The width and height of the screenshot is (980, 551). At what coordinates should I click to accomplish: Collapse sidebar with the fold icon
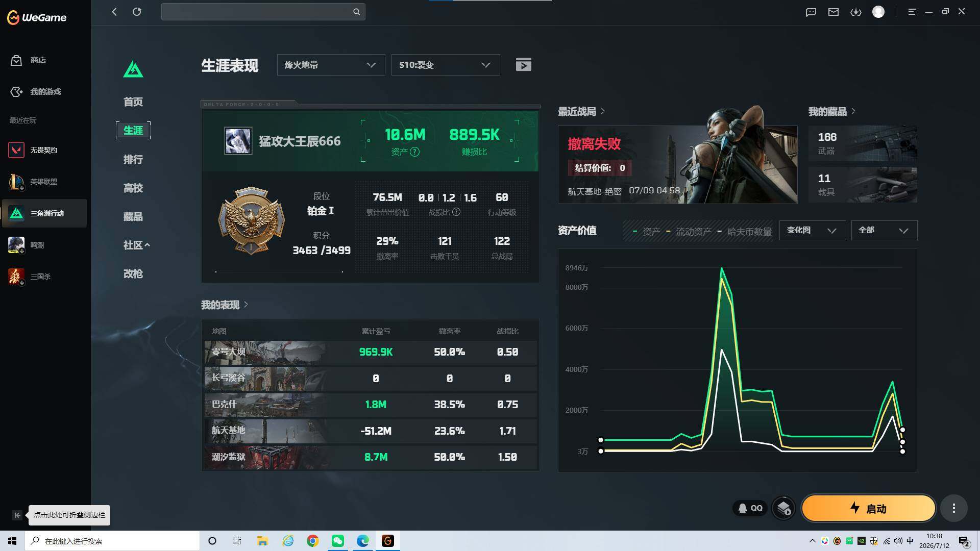click(17, 515)
